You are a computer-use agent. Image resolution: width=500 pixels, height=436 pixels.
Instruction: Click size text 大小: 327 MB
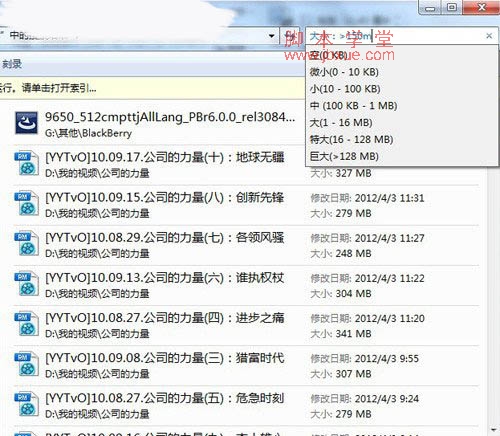tap(341, 173)
